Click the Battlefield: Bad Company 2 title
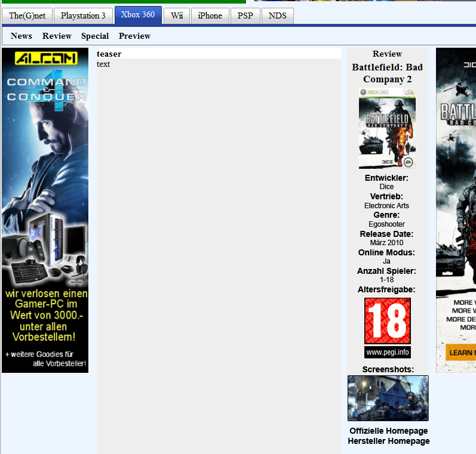This screenshot has height=454, width=476. point(387,73)
